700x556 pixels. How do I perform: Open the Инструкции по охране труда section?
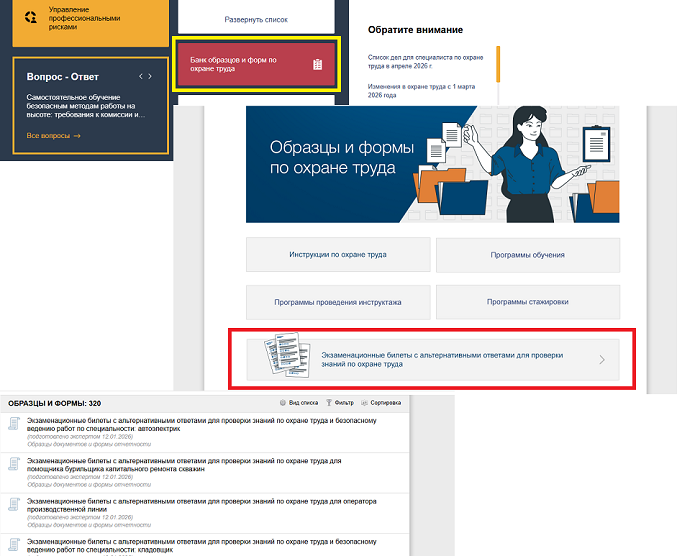point(338,255)
